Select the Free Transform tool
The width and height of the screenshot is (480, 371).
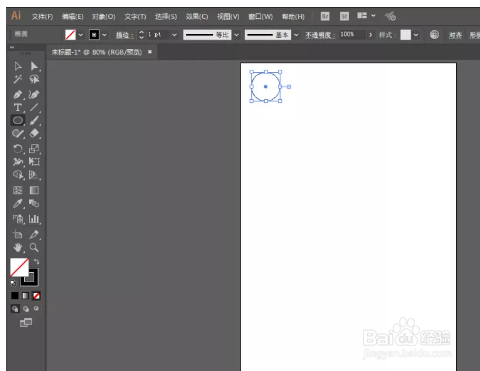tap(34, 162)
